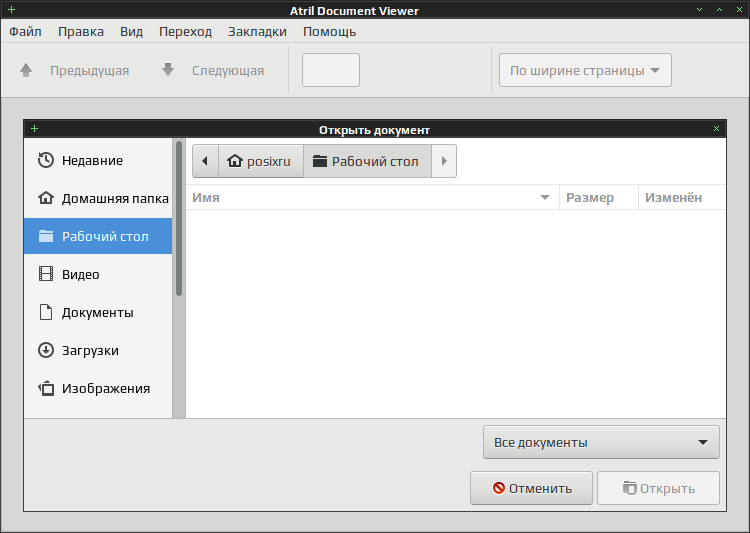The image size is (750, 533).
Task: Open the Правка menu
Action: tap(81, 32)
